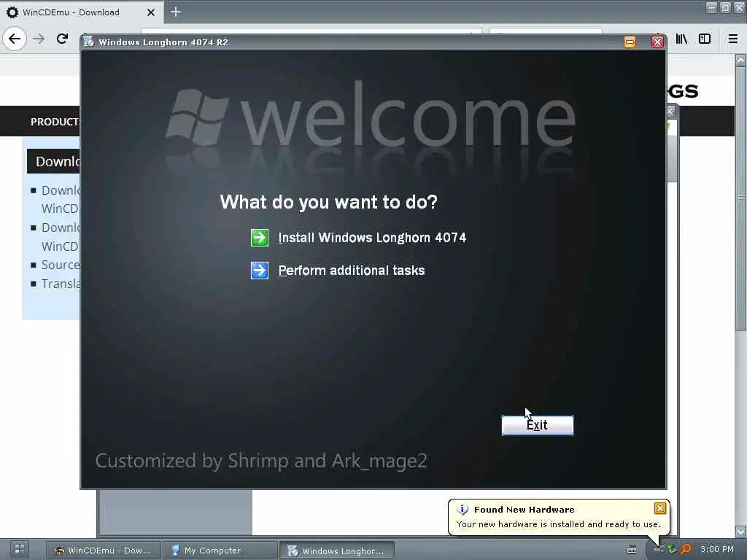This screenshot has width=747, height=560.
Task: Click the green arrow icon next to Install Windows Longhorn
Action: [260, 238]
